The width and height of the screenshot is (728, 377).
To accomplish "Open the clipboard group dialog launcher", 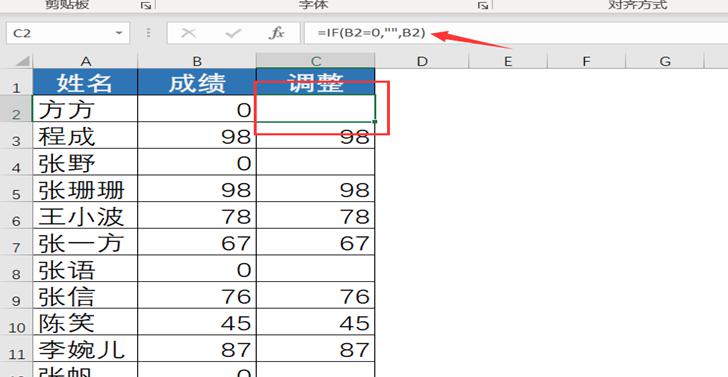I will pos(146,5).
